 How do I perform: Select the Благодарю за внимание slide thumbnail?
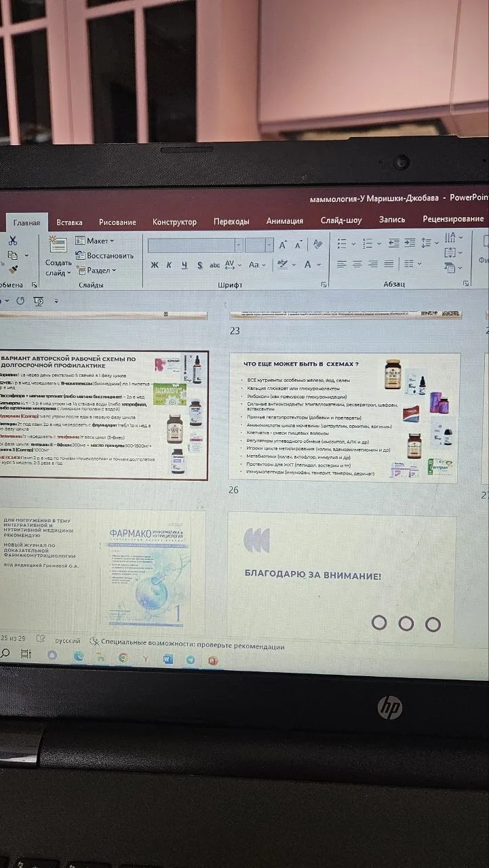click(x=341, y=578)
